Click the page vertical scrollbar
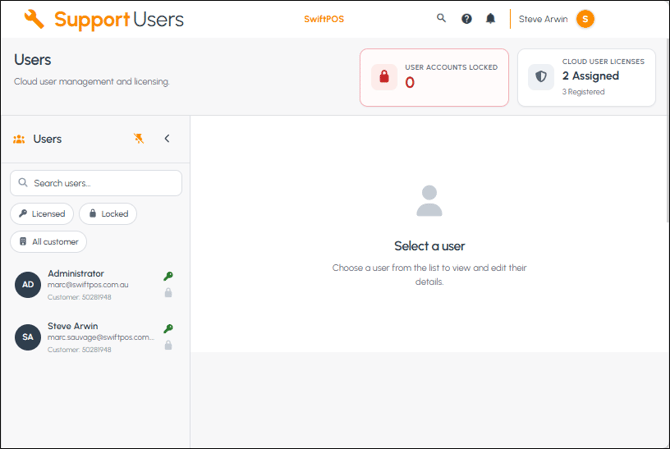This screenshot has width=670, height=449. (667, 130)
